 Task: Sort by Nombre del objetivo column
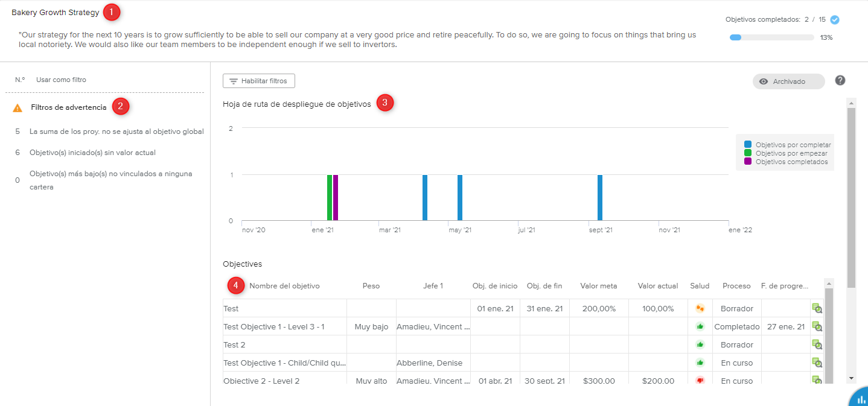tap(284, 286)
